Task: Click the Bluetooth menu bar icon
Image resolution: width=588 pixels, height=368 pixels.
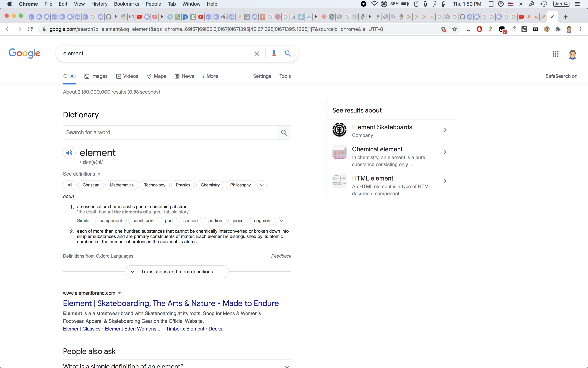Action: (x=521, y=4)
